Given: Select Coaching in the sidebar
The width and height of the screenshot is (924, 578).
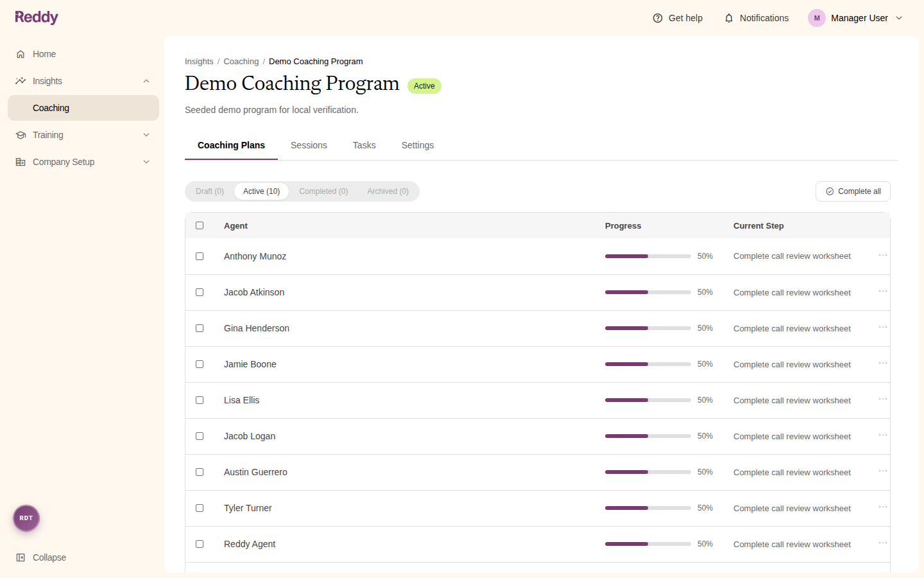Looking at the screenshot, I should pyautogui.click(x=83, y=108).
